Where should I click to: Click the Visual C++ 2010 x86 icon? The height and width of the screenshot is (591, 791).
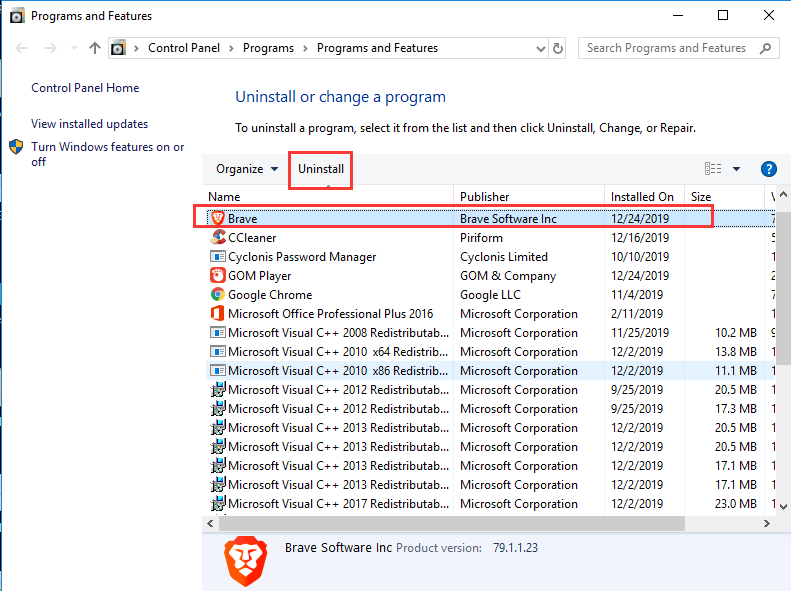pyautogui.click(x=217, y=371)
